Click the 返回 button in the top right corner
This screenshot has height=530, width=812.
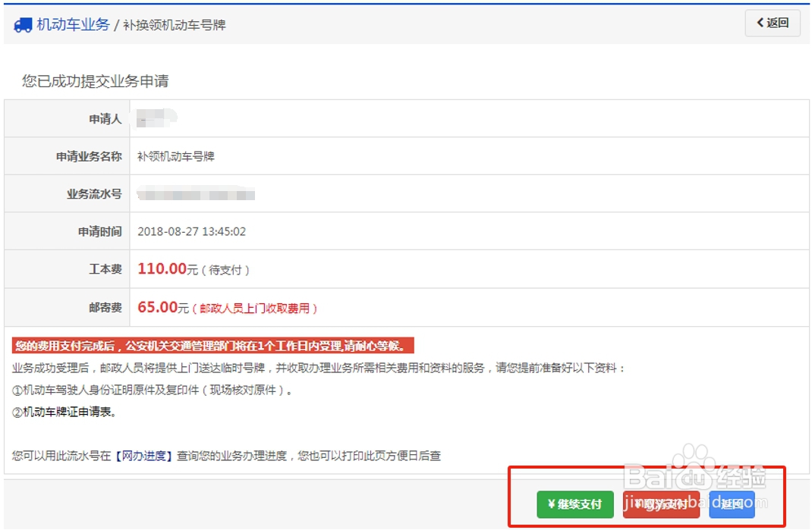772,24
